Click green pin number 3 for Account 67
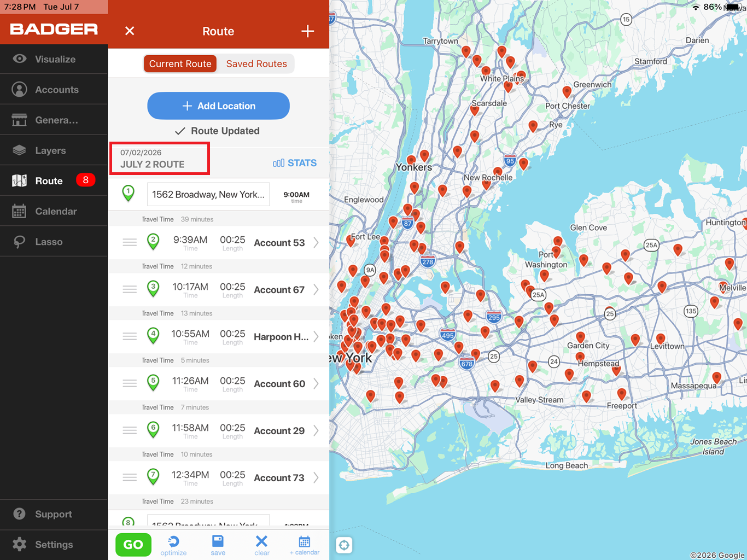The image size is (747, 560). 154,288
